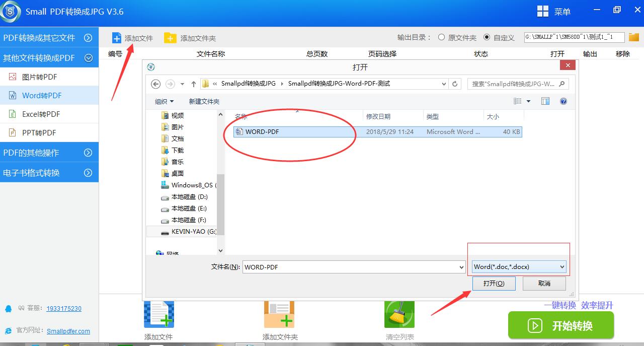Click the 取消 button
The height and width of the screenshot is (346, 644).
point(544,284)
